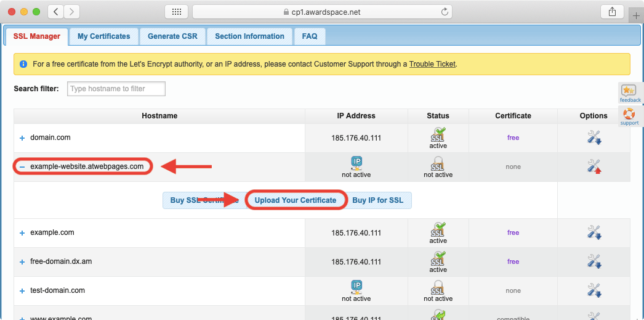Click SSL active status icon for example.com
The width and height of the screenshot is (644, 320).
tap(438, 229)
